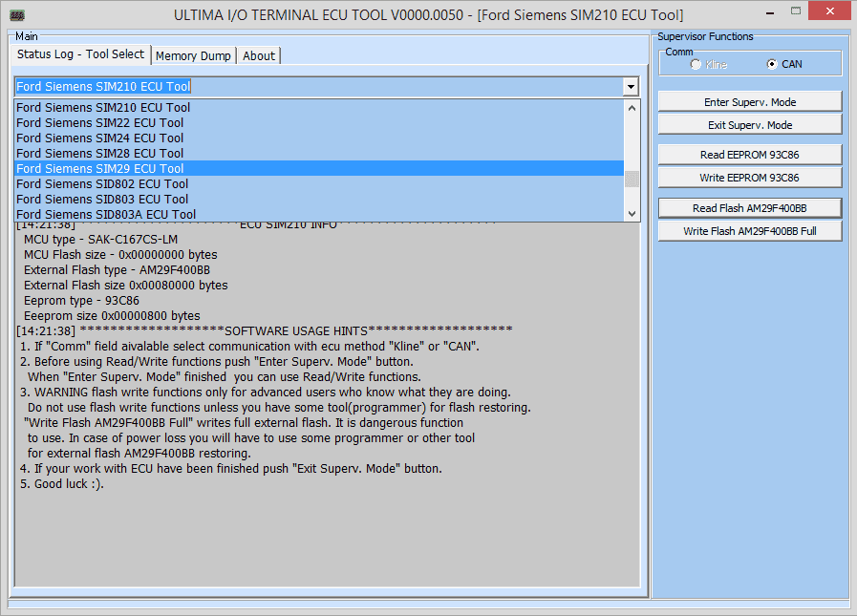Click the selected tool name in combo box field
The width and height of the screenshot is (857, 616).
103,86
